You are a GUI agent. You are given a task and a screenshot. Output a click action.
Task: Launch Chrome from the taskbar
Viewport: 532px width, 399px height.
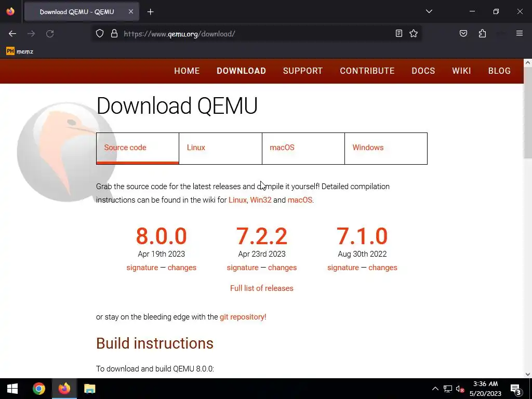[x=38, y=389]
